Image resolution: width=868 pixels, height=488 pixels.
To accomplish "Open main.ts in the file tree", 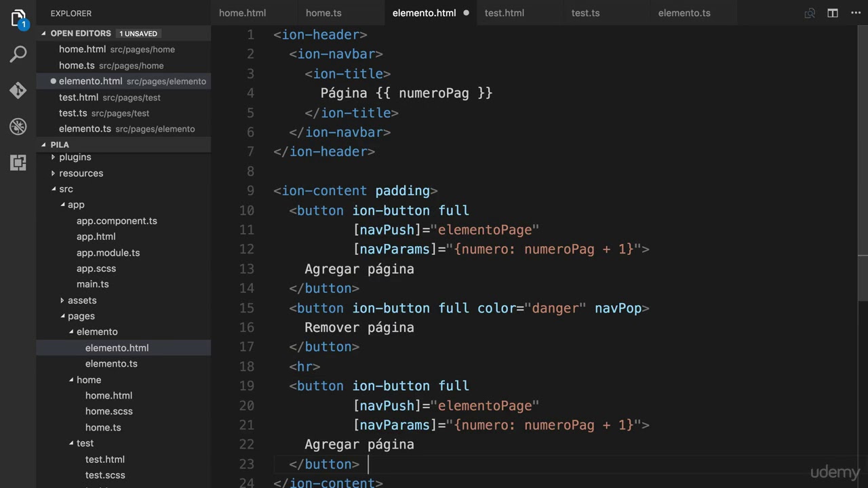I will click(92, 285).
